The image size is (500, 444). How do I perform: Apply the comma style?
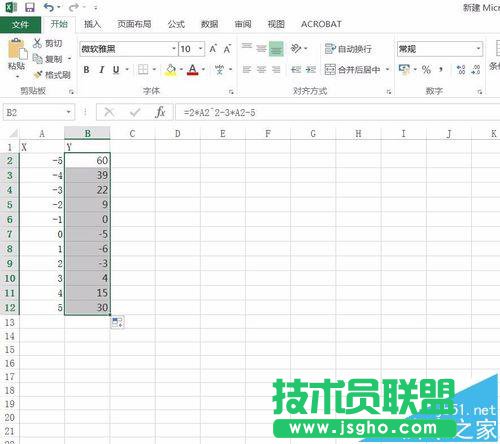click(x=441, y=70)
